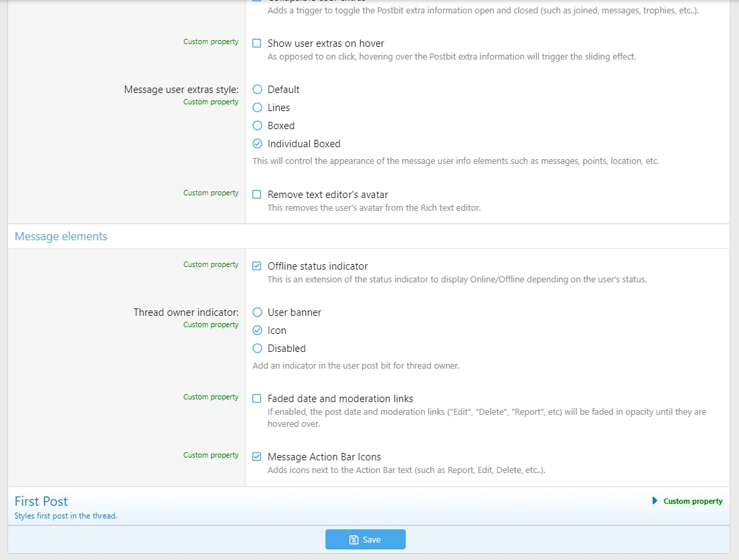The height and width of the screenshot is (560, 739).
Task: Click Custom property under Thread owner indicator
Action: [x=211, y=324]
